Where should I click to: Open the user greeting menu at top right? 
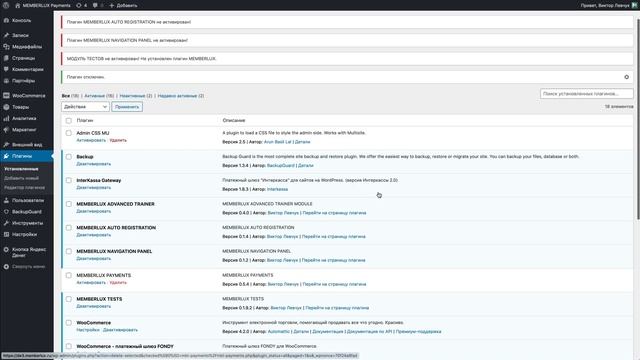(x=608, y=5)
